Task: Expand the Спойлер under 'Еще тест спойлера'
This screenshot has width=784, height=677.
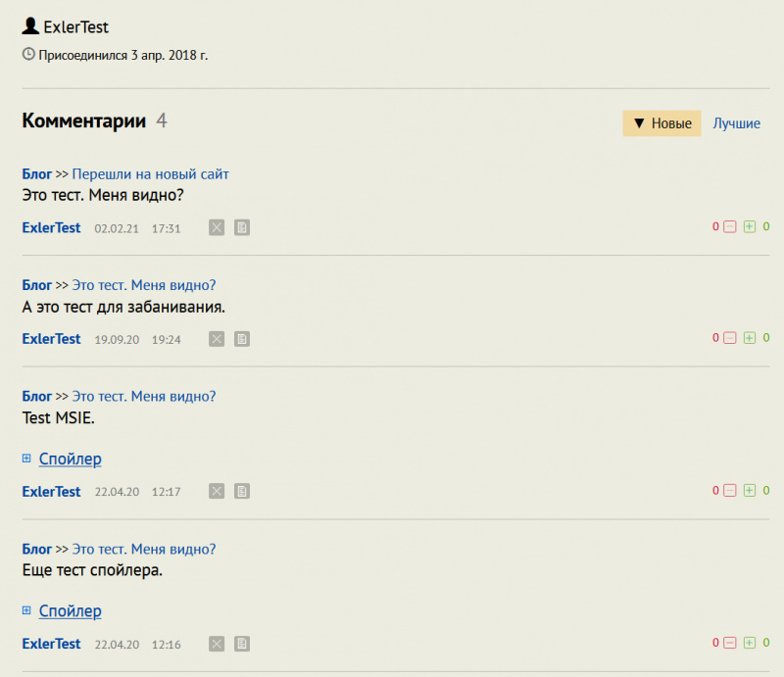Action: 70,611
